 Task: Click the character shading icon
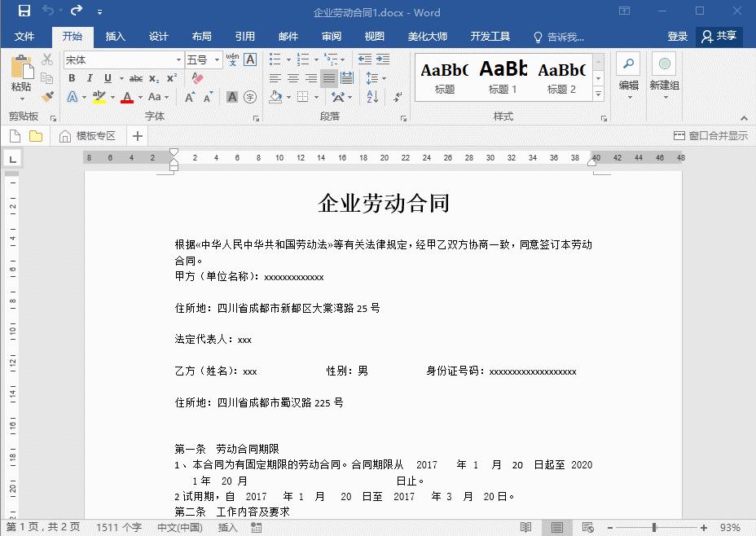(231, 97)
